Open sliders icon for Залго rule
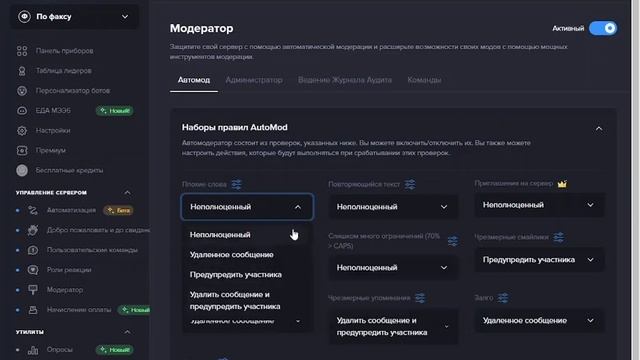Viewport: 640px width, 360px height. 503,298
